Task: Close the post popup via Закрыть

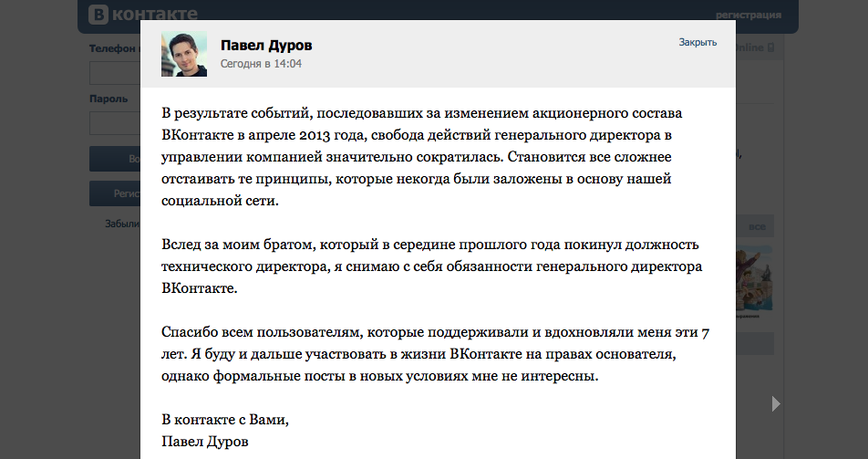Action: click(x=697, y=42)
